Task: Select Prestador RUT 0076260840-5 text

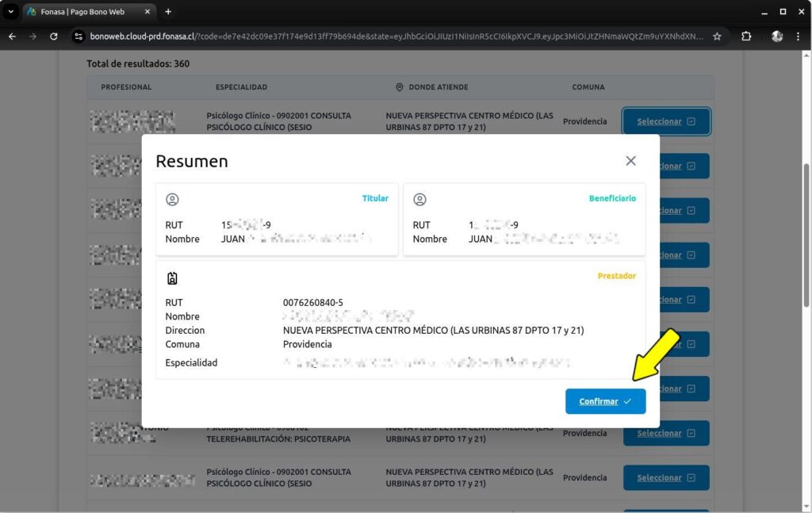Action: (312, 302)
